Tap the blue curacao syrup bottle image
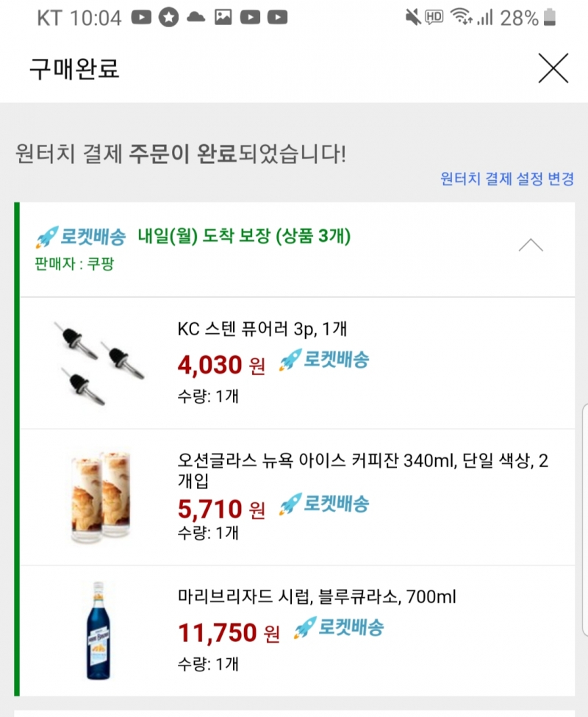The width and height of the screenshot is (588, 717). 96,629
